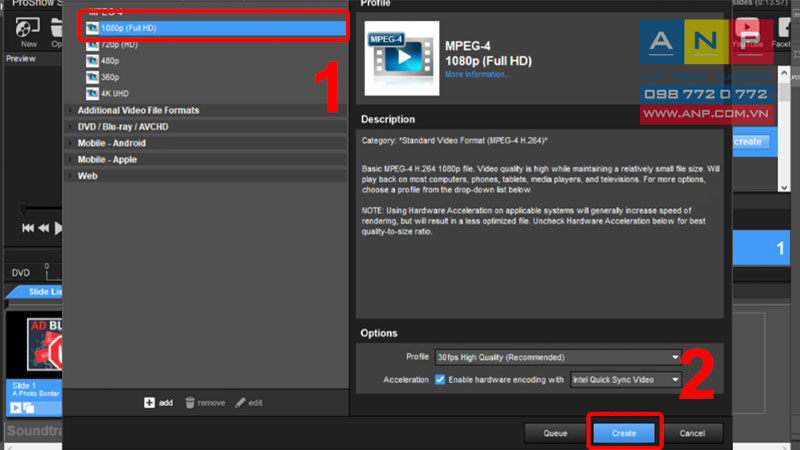Screen dimensions: 800x450
Task: Click the 720p format icon
Action: (x=92, y=44)
